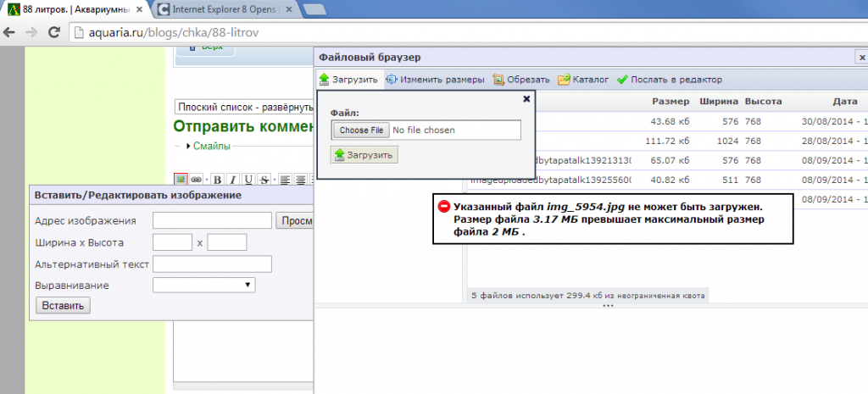Select the file row with size 40.82 кб
Screen dimensions: 868x394
click(x=668, y=180)
